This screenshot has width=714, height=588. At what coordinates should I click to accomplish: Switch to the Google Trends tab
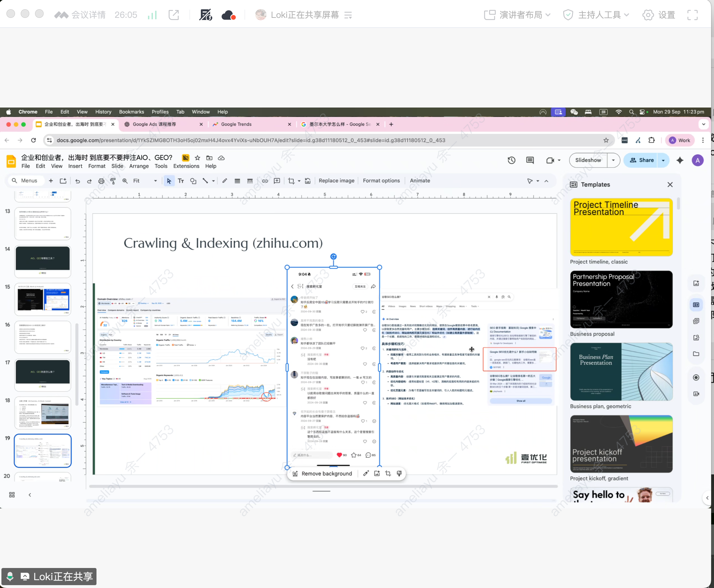click(x=236, y=124)
